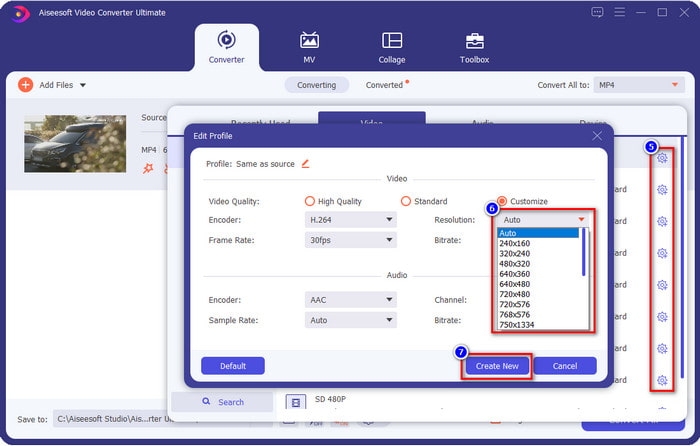Open the Toolbox tab
Screen dimensions: 700x446
pos(474,47)
